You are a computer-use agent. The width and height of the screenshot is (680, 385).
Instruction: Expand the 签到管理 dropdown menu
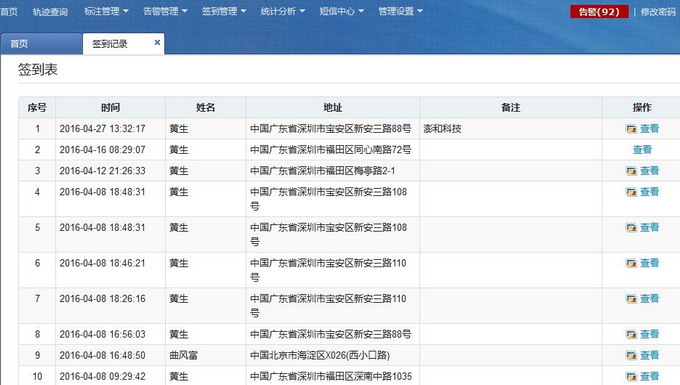click(x=224, y=11)
